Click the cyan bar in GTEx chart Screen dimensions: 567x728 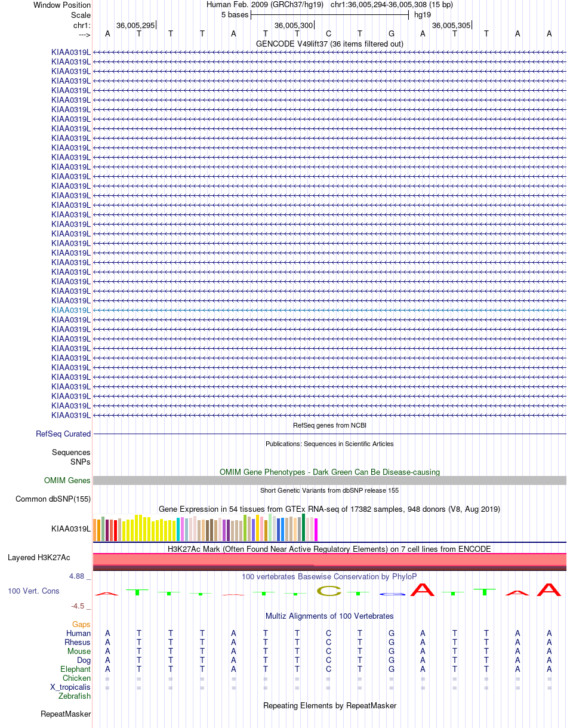(178, 529)
